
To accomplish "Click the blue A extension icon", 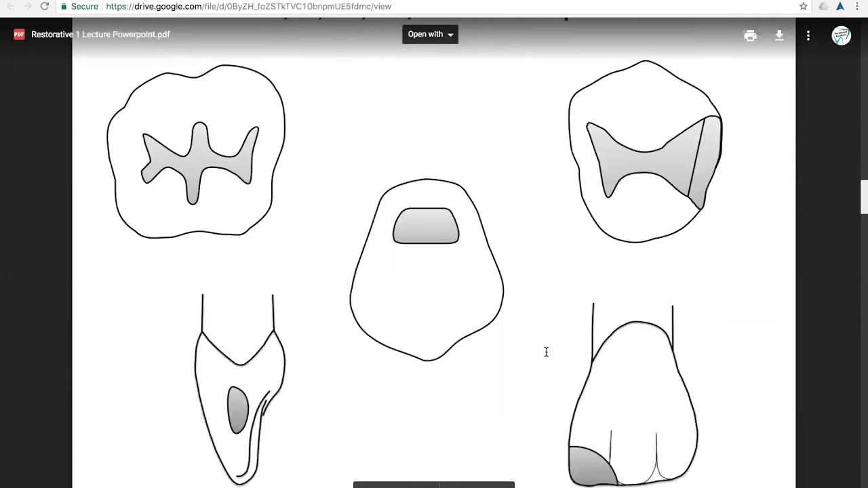I will (x=840, y=6).
